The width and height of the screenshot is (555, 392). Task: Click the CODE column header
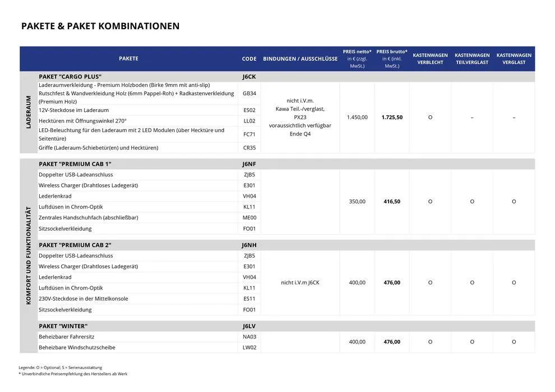249,59
